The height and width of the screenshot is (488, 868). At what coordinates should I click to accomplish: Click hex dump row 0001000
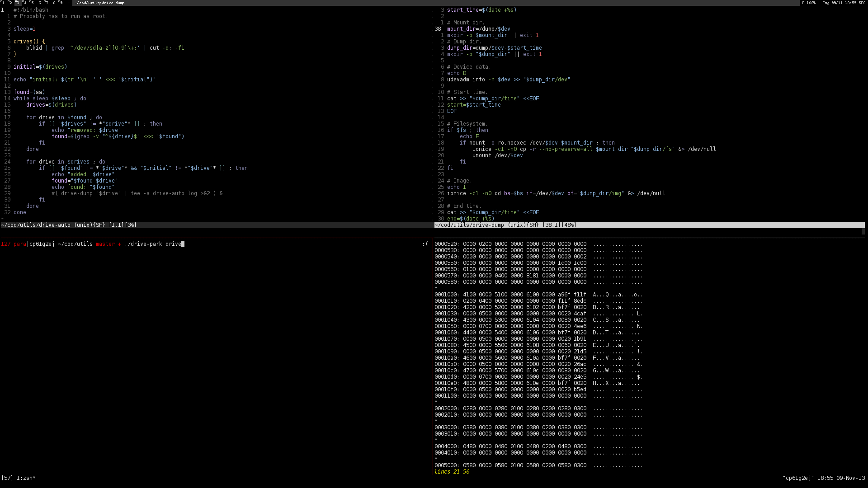click(538, 295)
